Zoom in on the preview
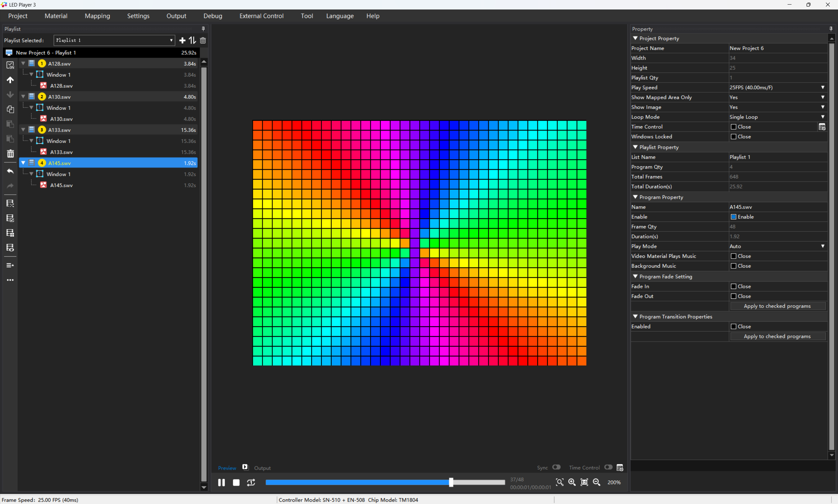This screenshot has width=838, height=504. pyautogui.click(x=572, y=482)
